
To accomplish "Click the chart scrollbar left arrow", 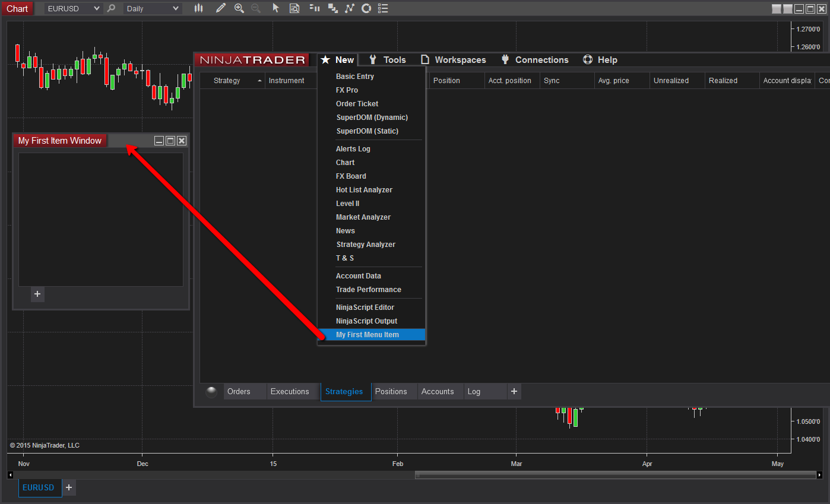I will (x=10, y=475).
